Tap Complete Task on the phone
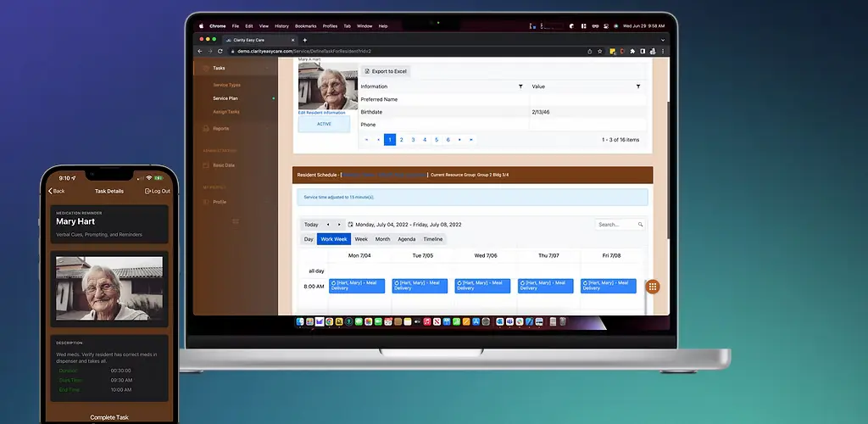Viewport: 868px width, 424px height. (x=109, y=417)
